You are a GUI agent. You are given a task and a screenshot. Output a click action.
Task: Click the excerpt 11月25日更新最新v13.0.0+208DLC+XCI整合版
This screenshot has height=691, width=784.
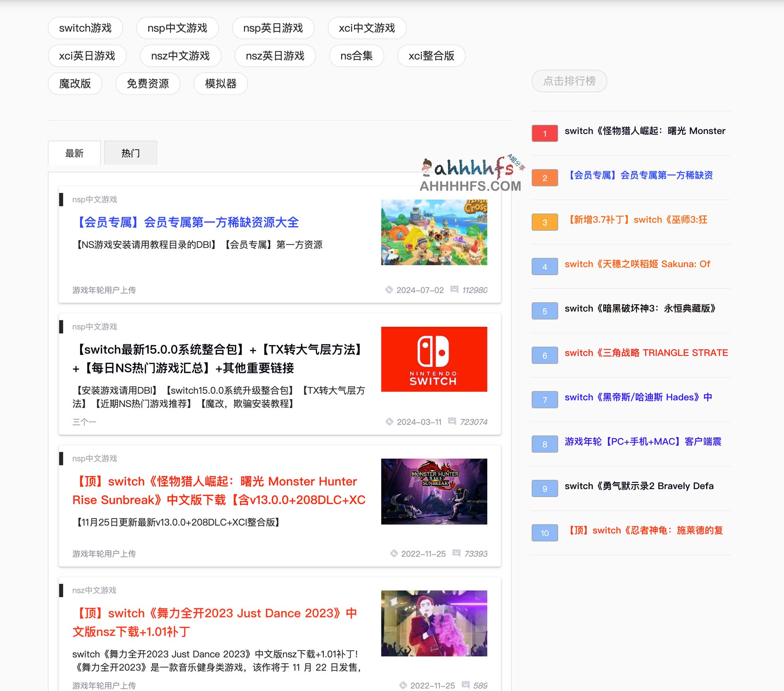(x=178, y=522)
